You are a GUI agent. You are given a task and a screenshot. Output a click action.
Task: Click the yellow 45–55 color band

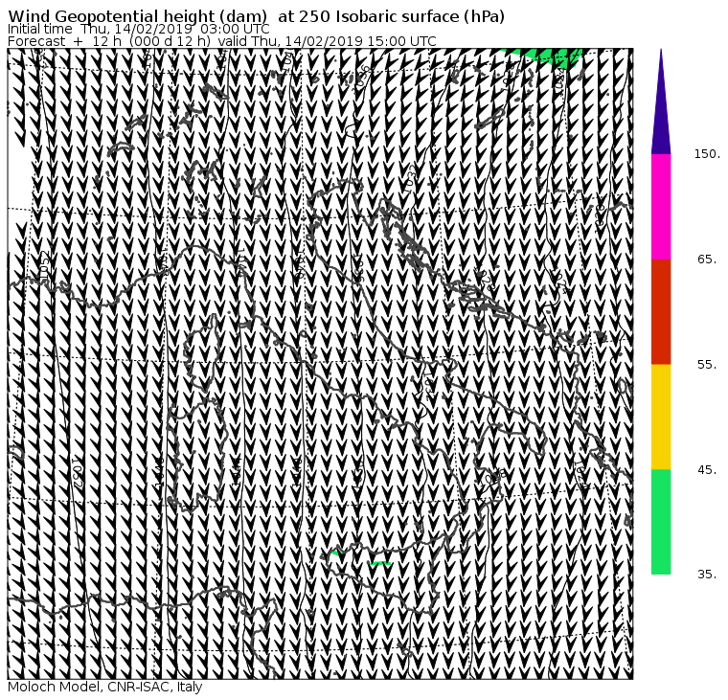[661, 417]
